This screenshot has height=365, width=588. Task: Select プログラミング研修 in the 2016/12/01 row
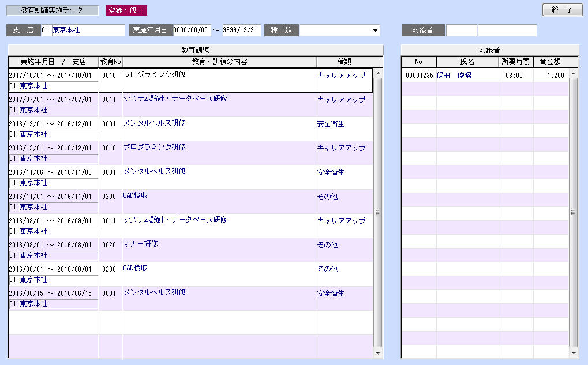tap(155, 147)
